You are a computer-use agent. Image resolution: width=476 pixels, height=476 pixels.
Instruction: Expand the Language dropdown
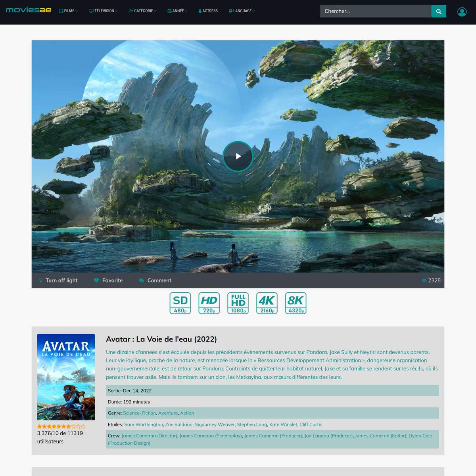click(242, 11)
